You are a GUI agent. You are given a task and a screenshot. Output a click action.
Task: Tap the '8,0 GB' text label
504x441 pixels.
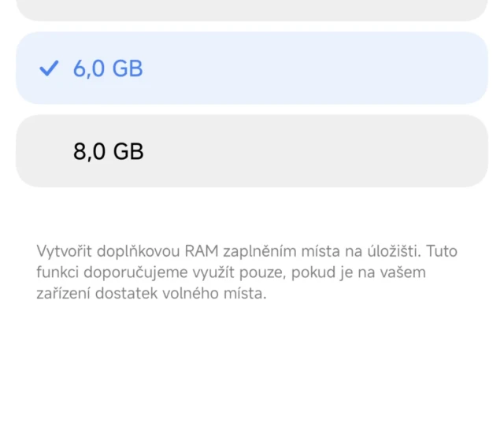click(x=109, y=151)
